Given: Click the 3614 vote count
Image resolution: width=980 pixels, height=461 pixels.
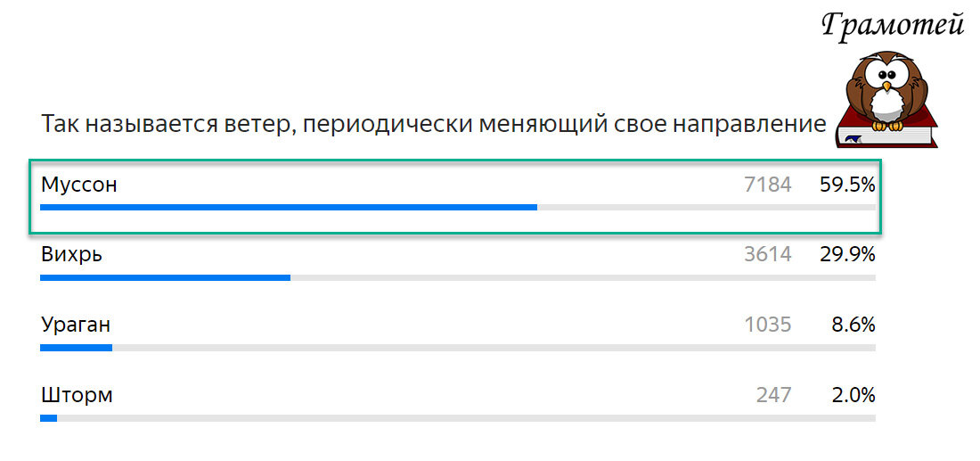Looking at the screenshot, I should (x=767, y=255).
